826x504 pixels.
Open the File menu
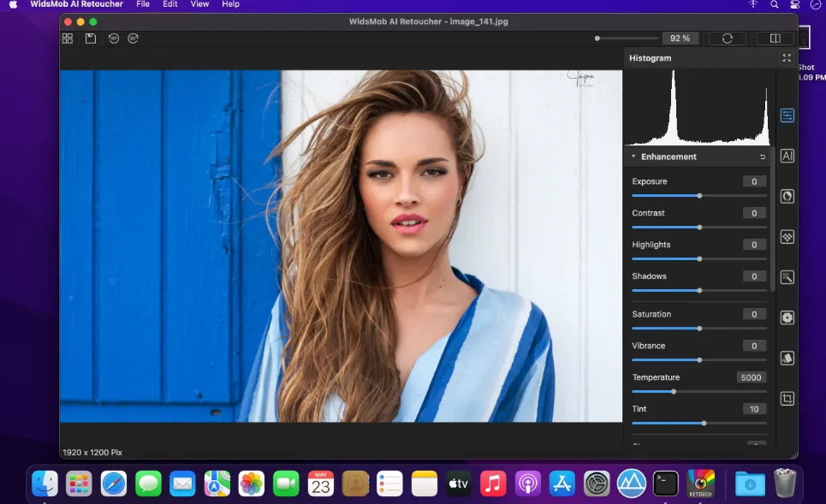pyautogui.click(x=143, y=4)
